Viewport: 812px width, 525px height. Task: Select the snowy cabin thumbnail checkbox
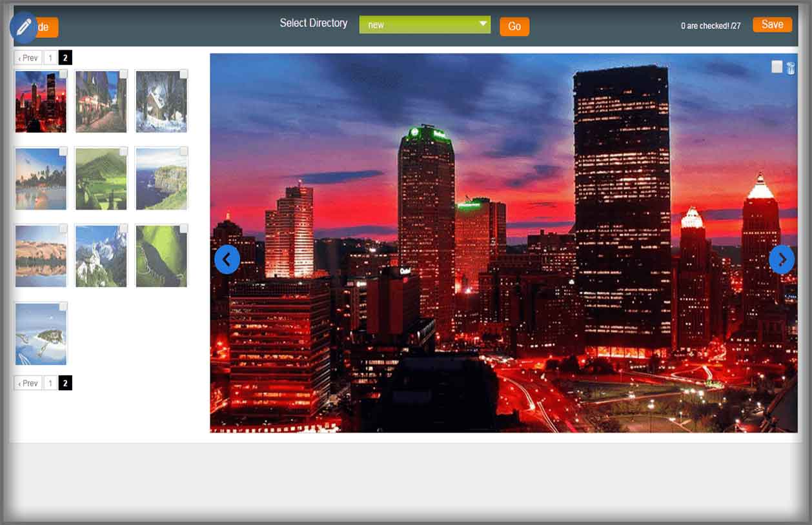pyautogui.click(x=183, y=74)
